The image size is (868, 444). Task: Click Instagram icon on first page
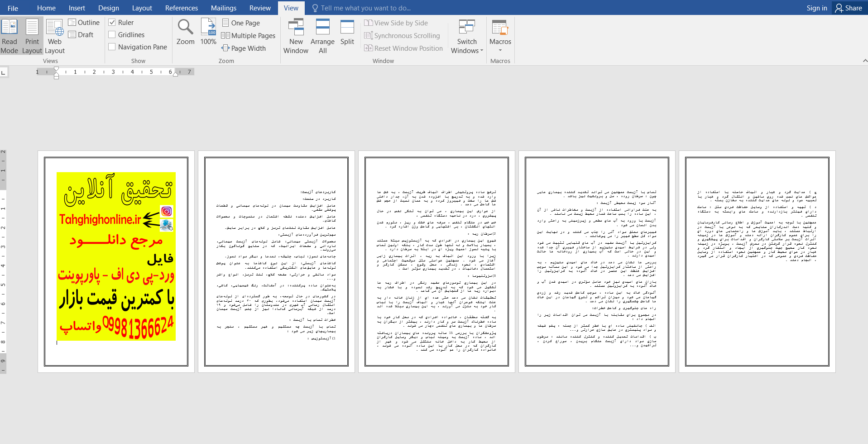tap(167, 212)
